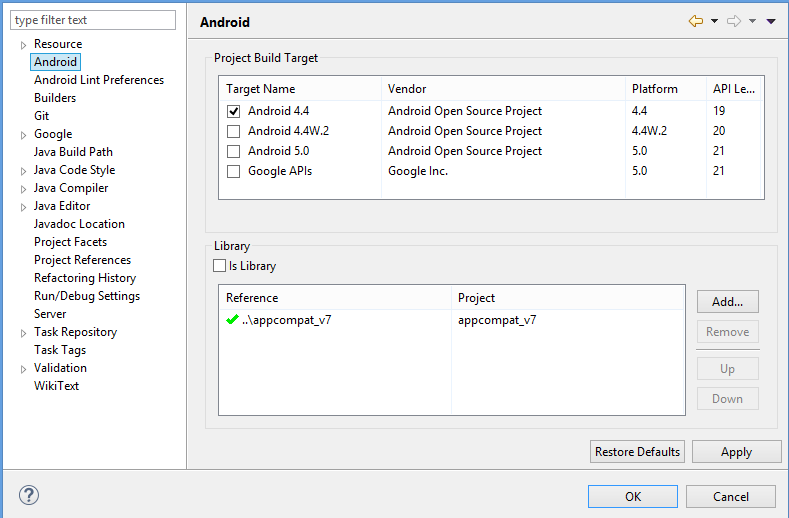This screenshot has width=789, height=518.
Task: Select Android Lint Preferences page
Action: point(99,80)
